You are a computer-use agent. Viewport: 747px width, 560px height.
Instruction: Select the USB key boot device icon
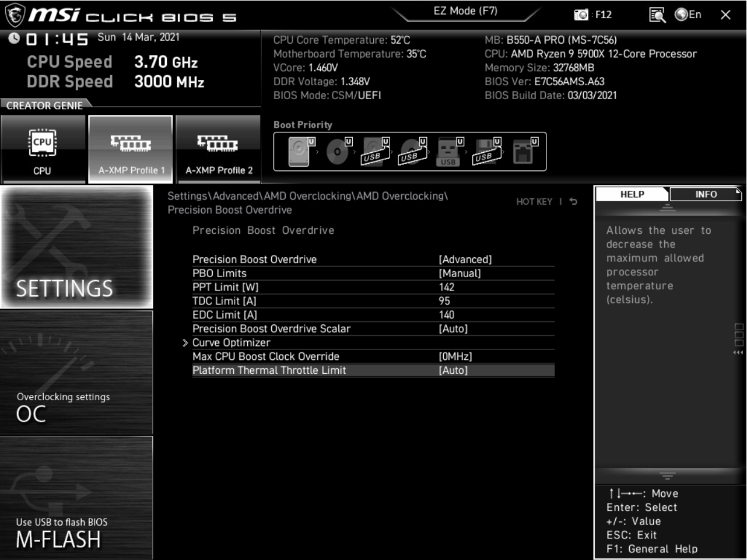[x=450, y=151]
